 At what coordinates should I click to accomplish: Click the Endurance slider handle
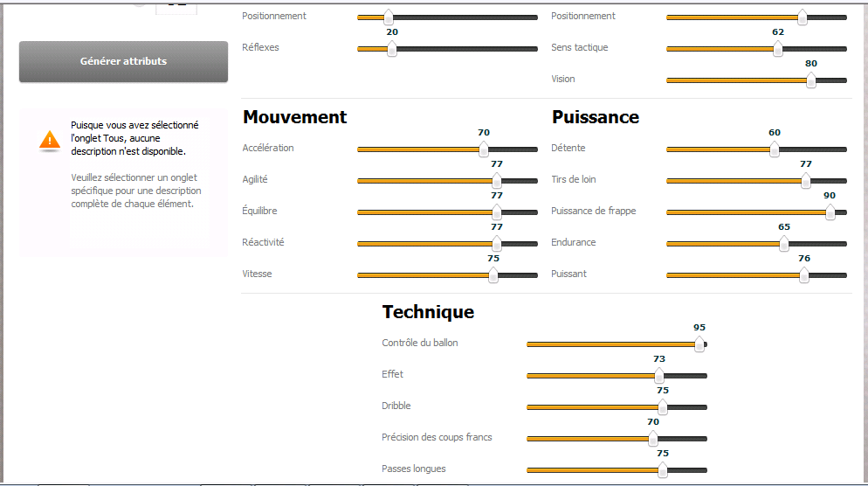tap(784, 244)
